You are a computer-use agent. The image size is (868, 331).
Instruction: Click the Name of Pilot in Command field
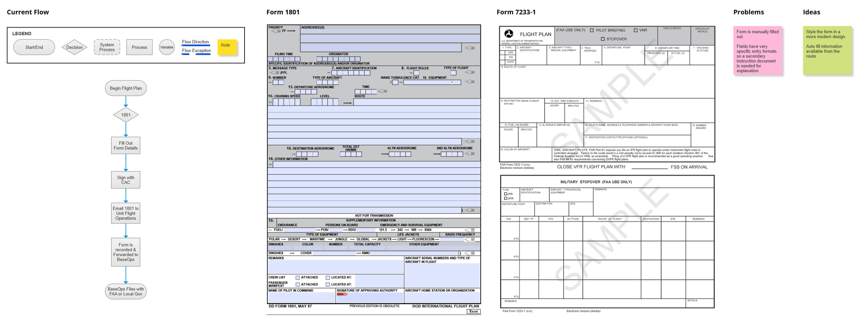click(299, 297)
